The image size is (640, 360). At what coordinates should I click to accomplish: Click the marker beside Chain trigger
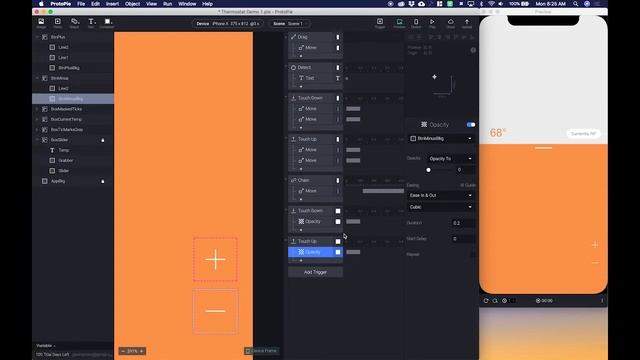click(338, 180)
